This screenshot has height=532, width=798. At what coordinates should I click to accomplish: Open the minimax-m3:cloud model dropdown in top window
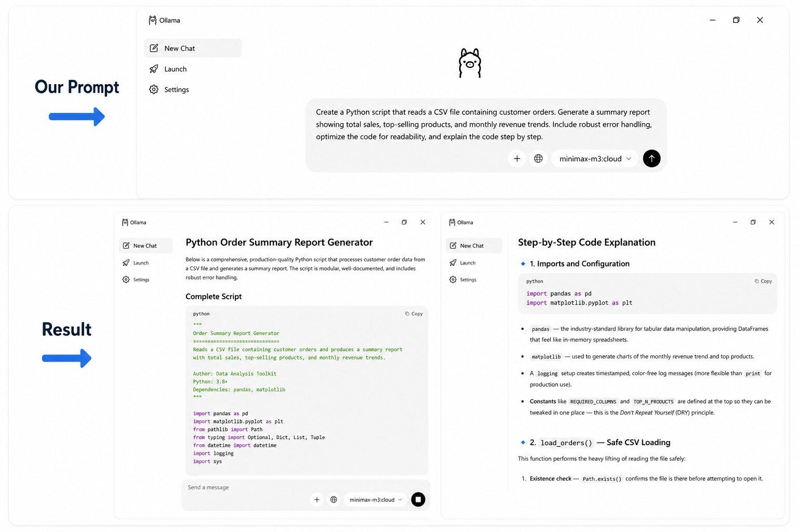(x=595, y=158)
